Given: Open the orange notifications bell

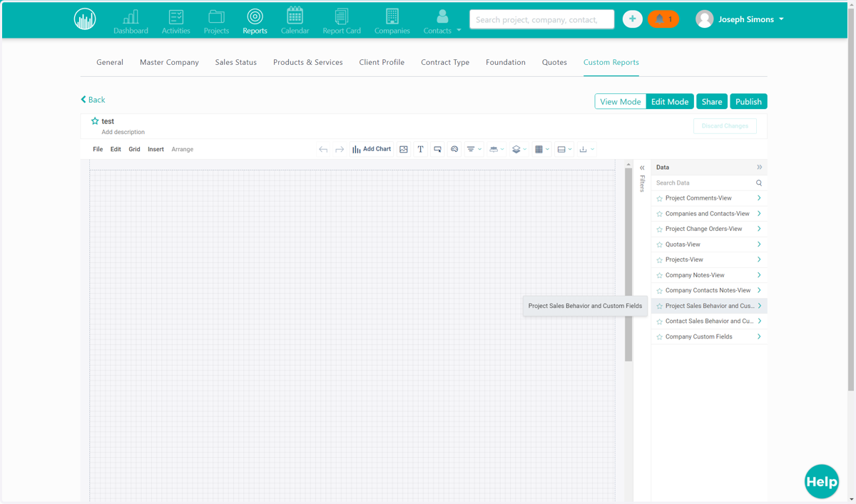Looking at the screenshot, I should 663,19.
